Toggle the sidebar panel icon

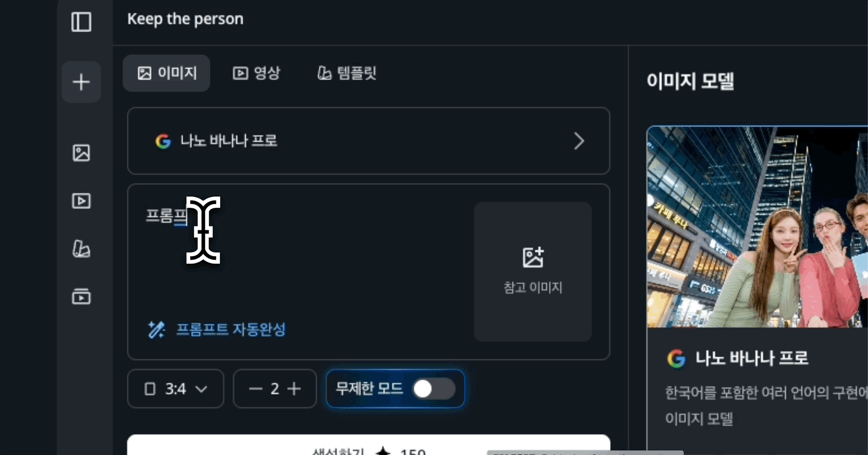pos(81,22)
